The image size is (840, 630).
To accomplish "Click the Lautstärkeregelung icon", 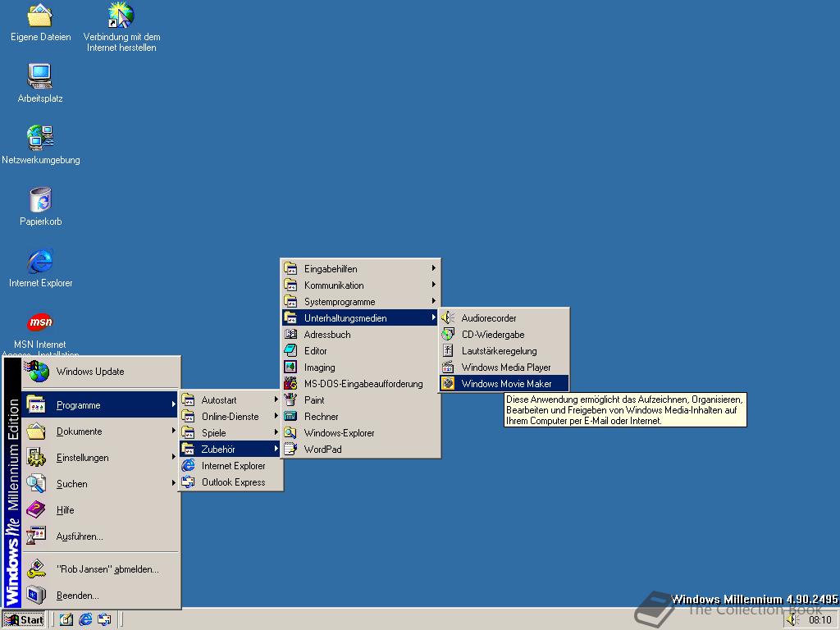I will coord(448,351).
